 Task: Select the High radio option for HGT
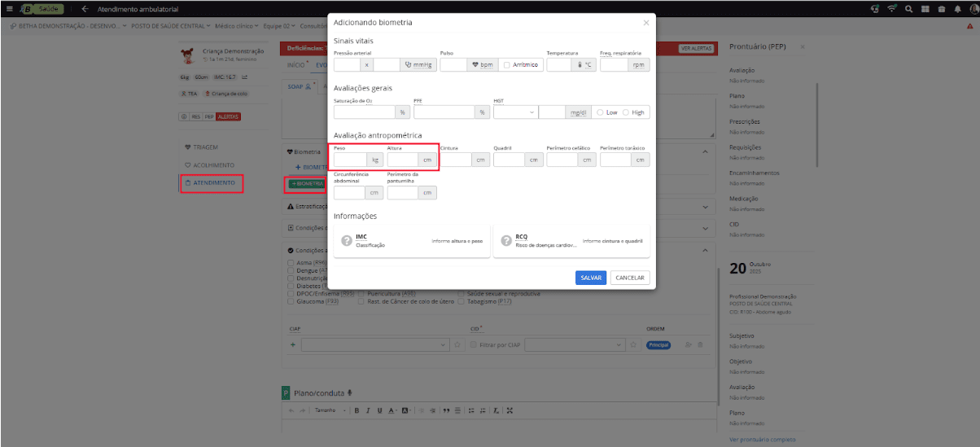625,112
